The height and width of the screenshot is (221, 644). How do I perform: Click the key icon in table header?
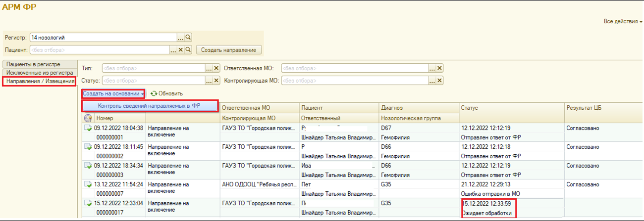[x=88, y=118]
